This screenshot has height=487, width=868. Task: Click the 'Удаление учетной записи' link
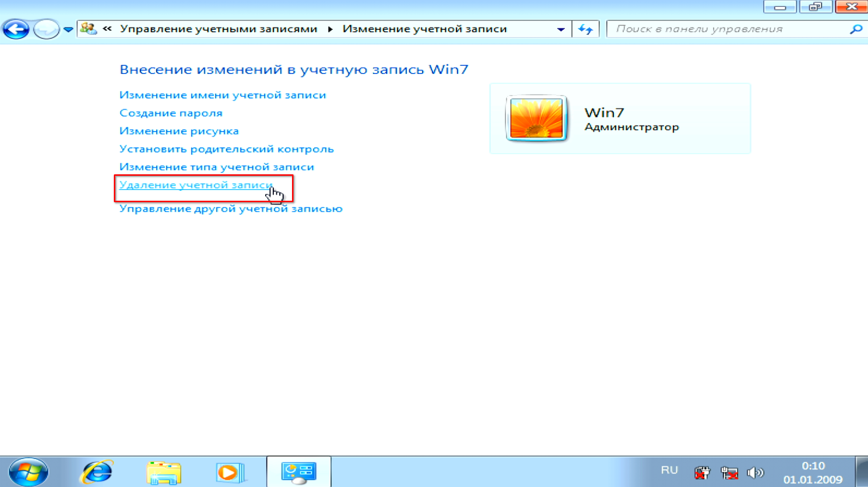click(x=196, y=185)
